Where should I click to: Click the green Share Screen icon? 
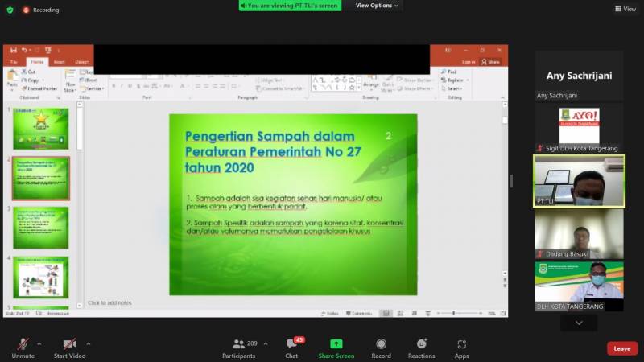(336, 344)
